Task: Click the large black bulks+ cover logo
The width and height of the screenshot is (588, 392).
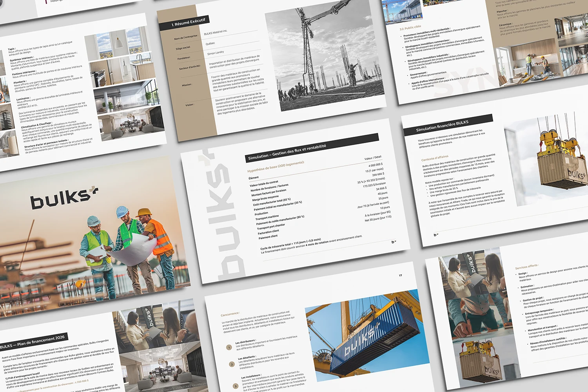Action: 64,198
